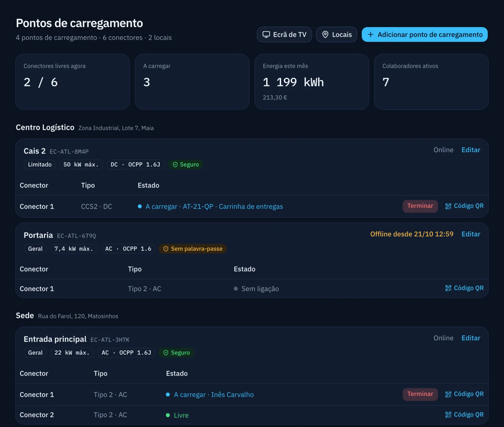
Task: Open Código QR for Entrada principal Conector 2
Action: [x=464, y=415]
